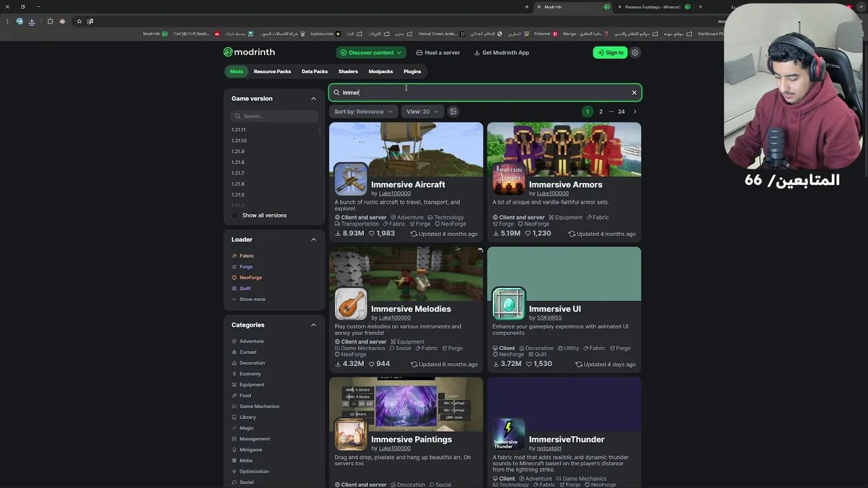The height and width of the screenshot is (488, 868).
Task: Open author SSKirillSS profile link
Action: (549, 317)
